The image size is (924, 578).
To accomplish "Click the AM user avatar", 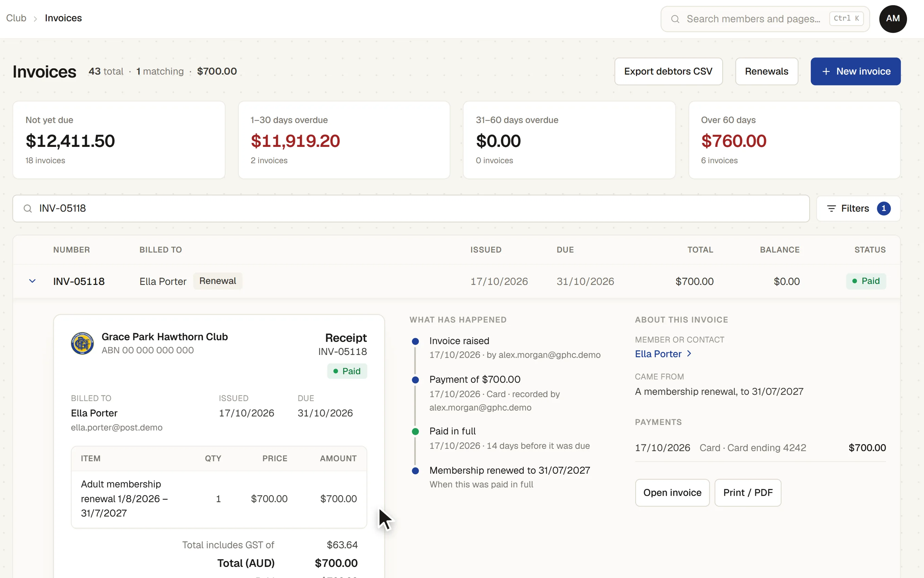I will pos(893,19).
